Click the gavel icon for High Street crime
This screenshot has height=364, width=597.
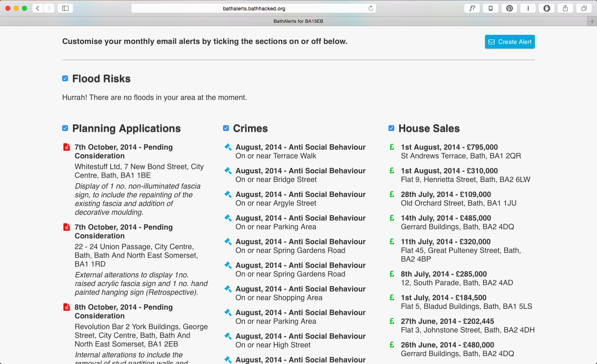pyautogui.click(x=228, y=336)
